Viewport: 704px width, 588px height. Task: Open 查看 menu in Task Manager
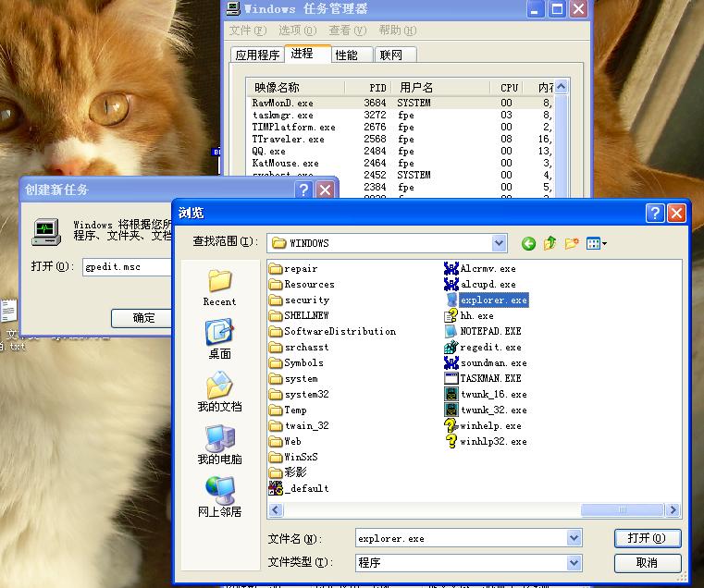(348, 31)
